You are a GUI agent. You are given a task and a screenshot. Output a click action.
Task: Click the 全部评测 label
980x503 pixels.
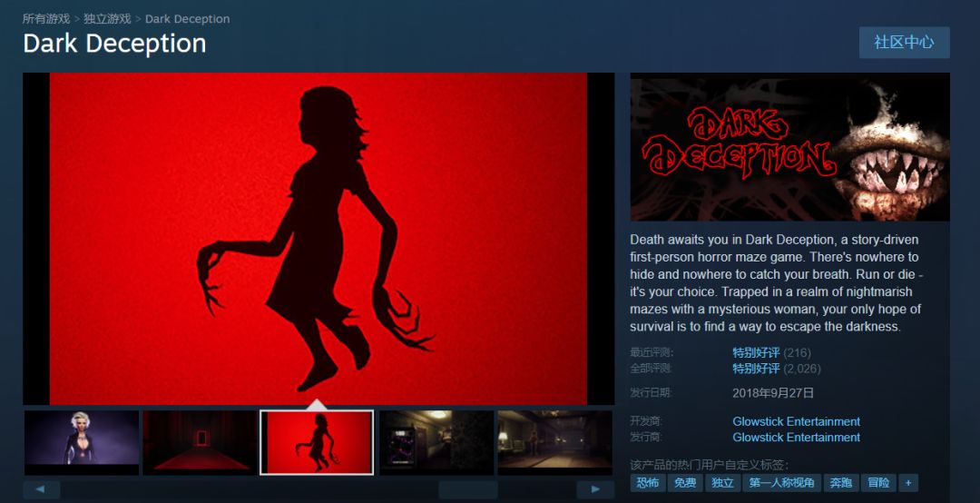pos(651,369)
